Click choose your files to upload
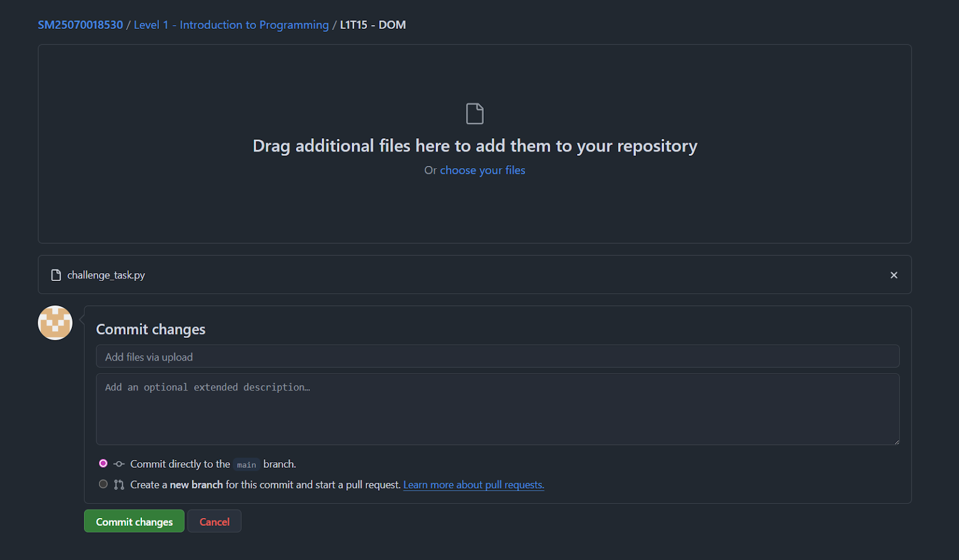Viewport: 959px width, 560px height. [x=482, y=170]
